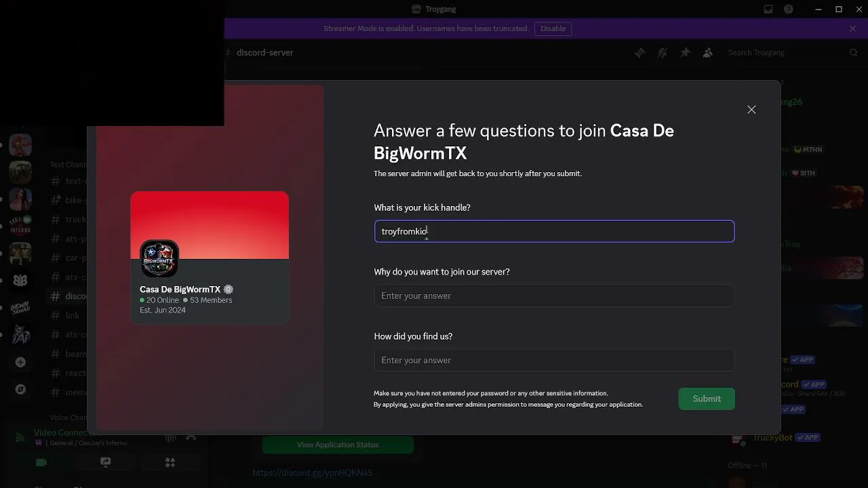Focus the 'Why do you want to join' answer field
This screenshot has height=488, width=868.
(x=554, y=296)
